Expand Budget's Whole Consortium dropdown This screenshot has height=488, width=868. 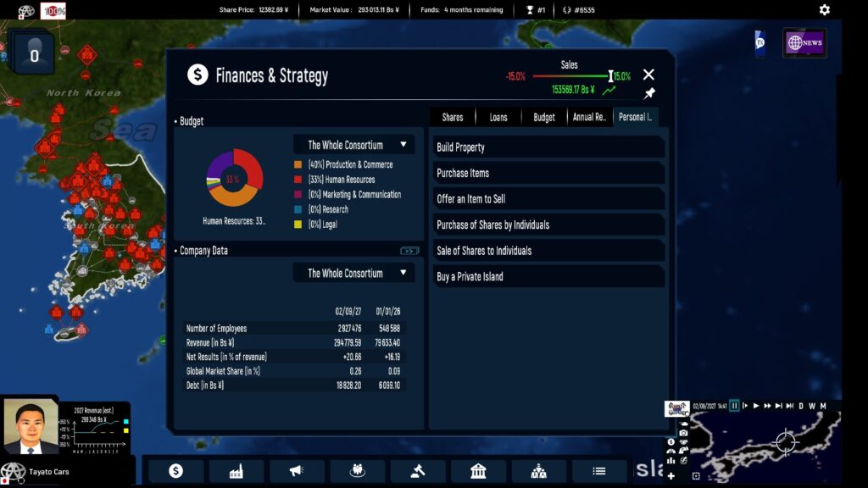coord(354,145)
